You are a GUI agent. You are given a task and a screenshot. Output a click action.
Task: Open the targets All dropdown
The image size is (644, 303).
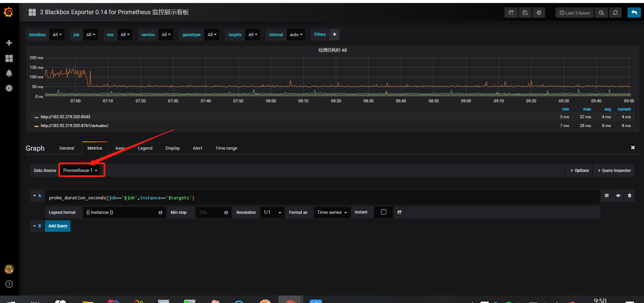tap(253, 35)
